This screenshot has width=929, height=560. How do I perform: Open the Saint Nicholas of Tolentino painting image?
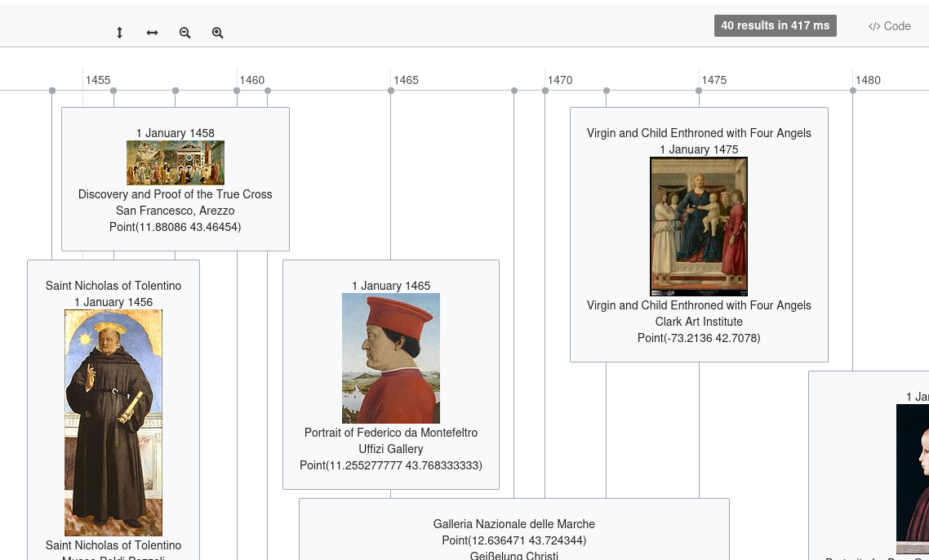pos(113,423)
